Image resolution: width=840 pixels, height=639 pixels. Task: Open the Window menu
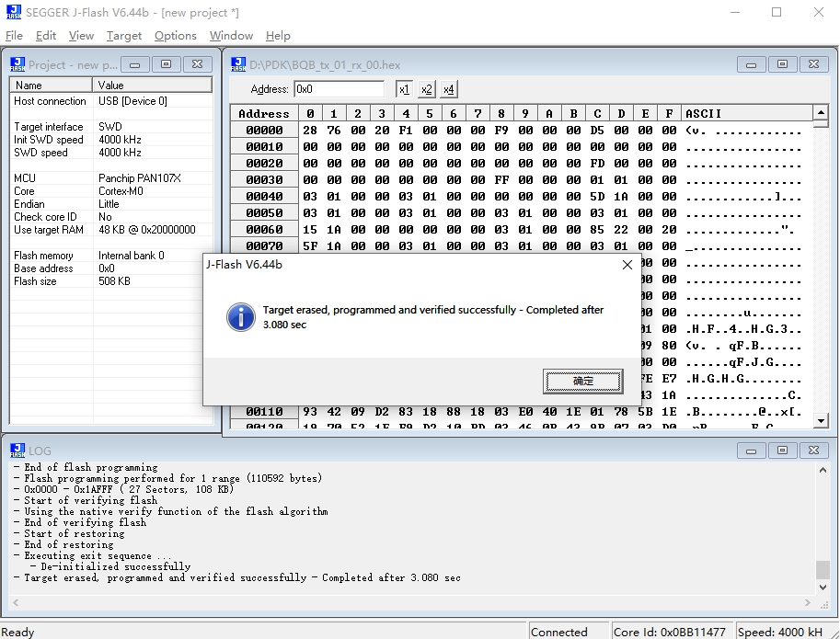click(231, 35)
